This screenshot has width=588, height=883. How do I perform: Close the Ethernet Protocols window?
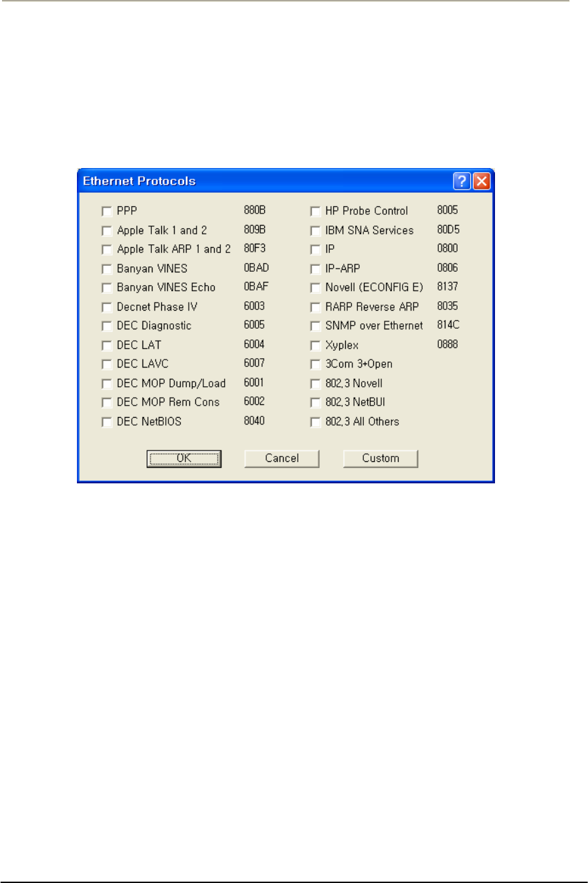[482, 181]
